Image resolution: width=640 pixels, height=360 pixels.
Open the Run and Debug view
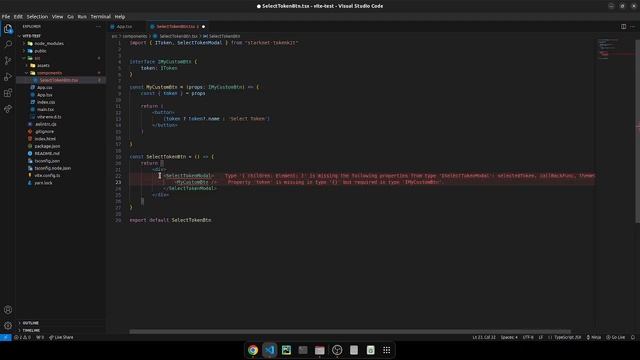click(8, 77)
